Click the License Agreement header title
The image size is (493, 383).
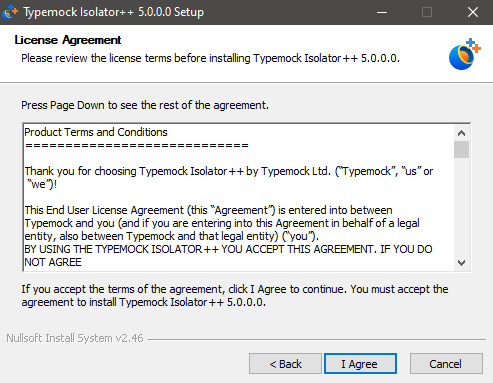coord(68,40)
